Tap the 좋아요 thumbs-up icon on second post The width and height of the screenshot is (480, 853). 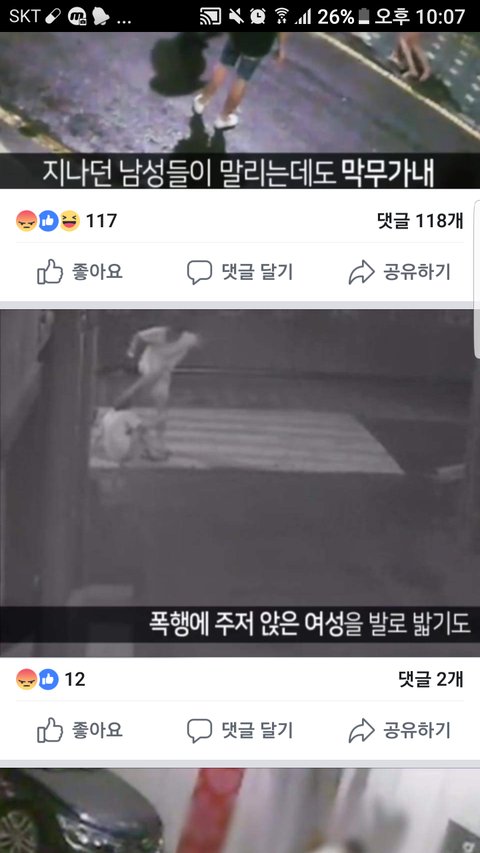click(x=50, y=730)
